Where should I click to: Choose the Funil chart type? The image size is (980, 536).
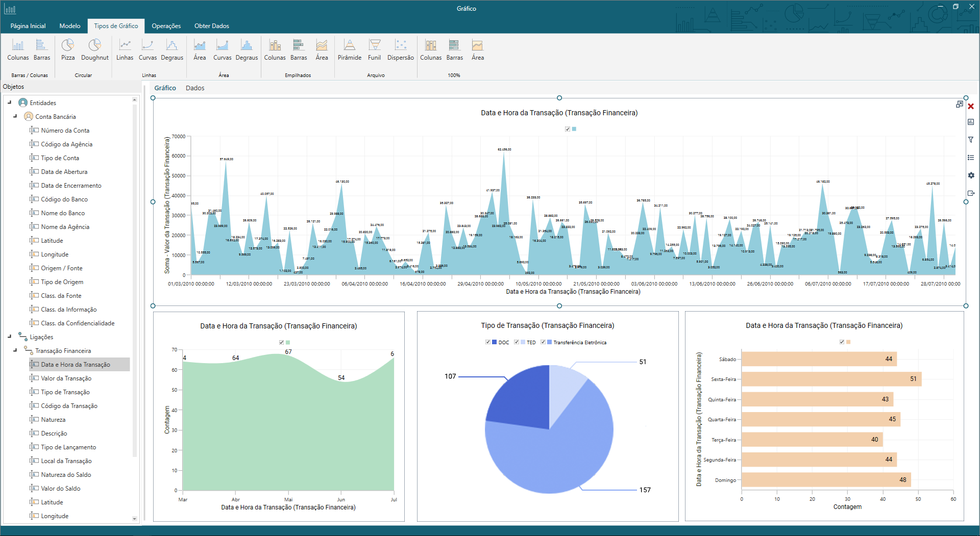[x=374, y=50]
